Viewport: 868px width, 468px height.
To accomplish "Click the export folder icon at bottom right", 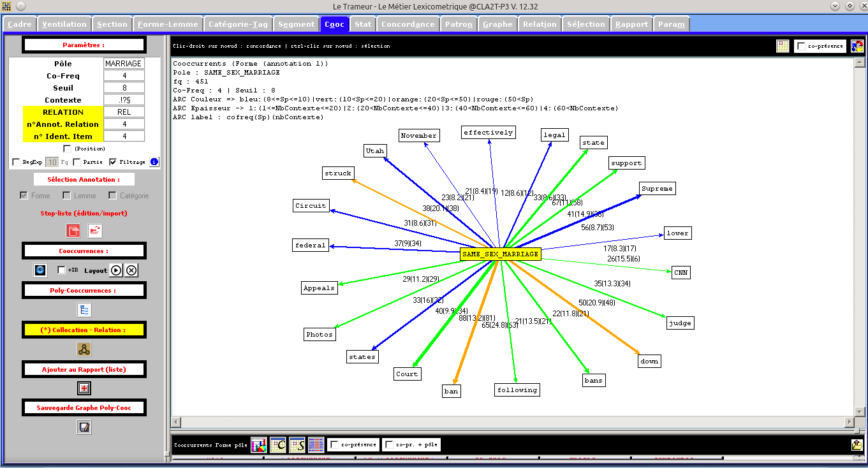I will [x=857, y=444].
